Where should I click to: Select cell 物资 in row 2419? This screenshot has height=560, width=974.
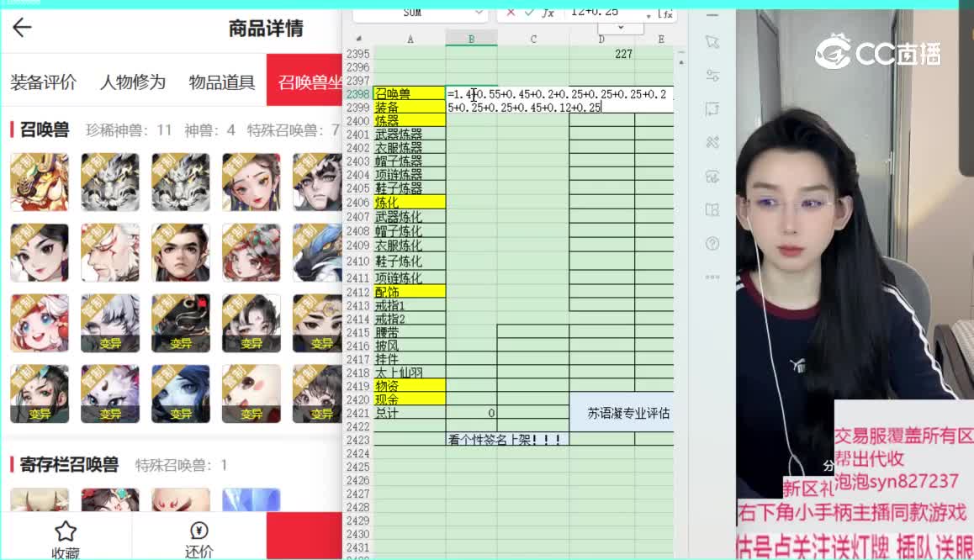410,386
